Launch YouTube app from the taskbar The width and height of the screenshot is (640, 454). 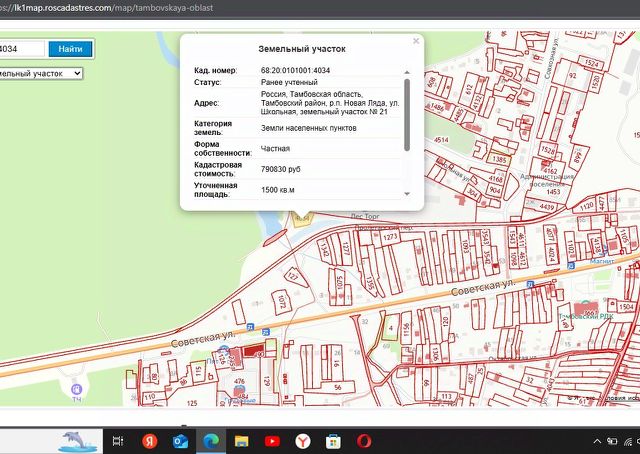pyautogui.click(x=272, y=441)
